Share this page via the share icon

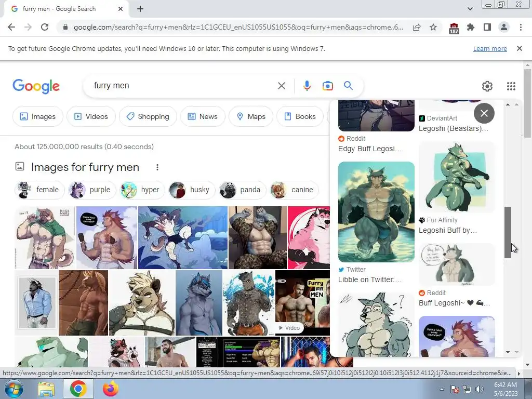[x=417, y=27]
